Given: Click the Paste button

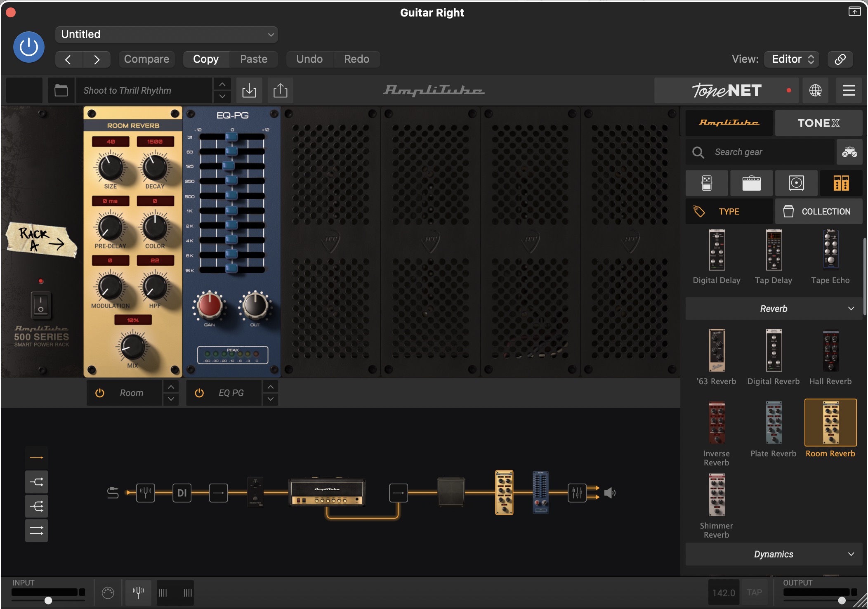Looking at the screenshot, I should (254, 59).
